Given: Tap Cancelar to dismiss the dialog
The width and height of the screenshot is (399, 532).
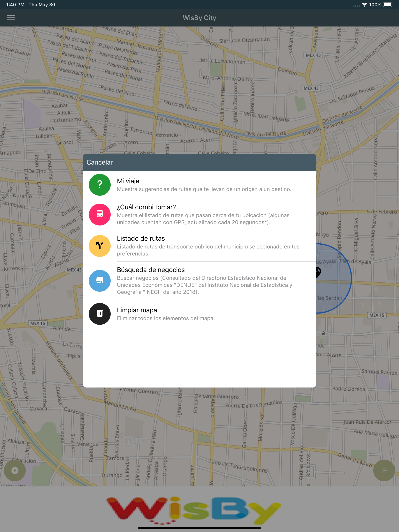Looking at the screenshot, I should pos(100,162).
